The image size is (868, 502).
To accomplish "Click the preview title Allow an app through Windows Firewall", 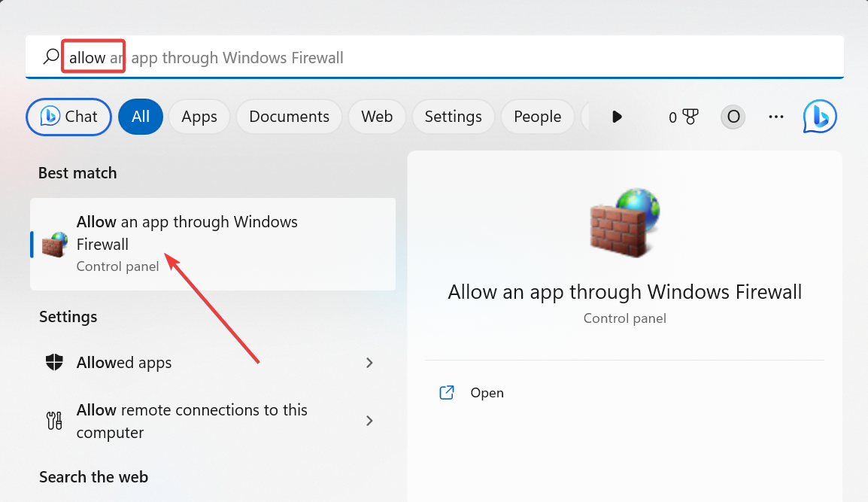I will [625, 292].
